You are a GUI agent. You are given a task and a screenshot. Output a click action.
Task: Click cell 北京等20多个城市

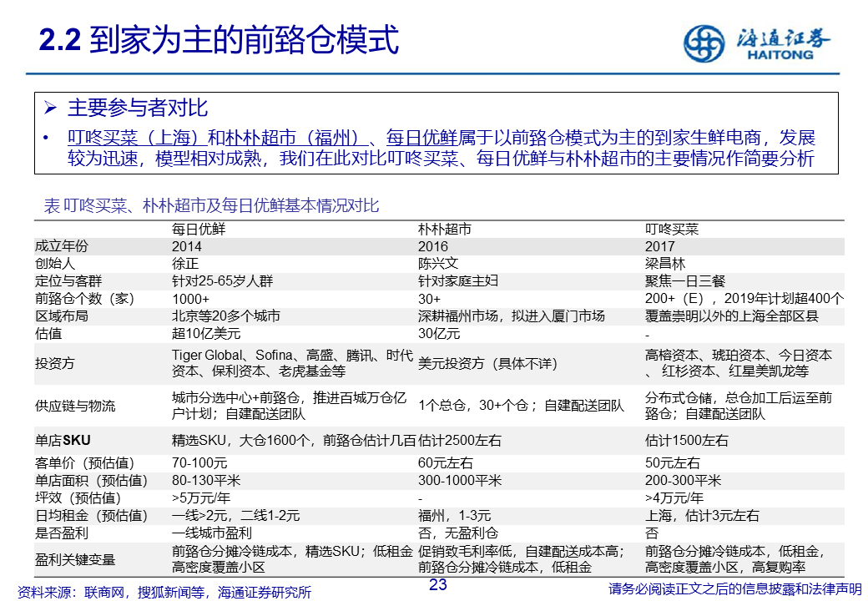(x=226, y=316)
